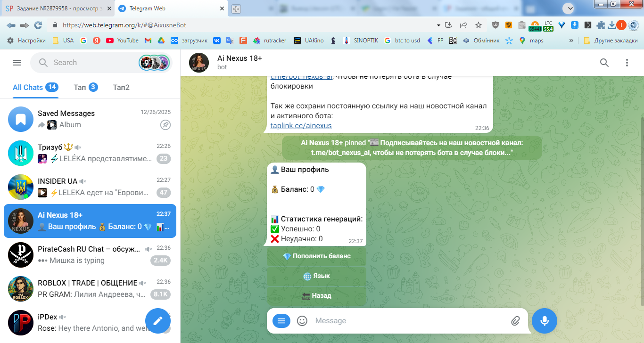Click the search magnifier icon in the chat header
The height and width of the screenshot is (343, 644).
click(604, 63)
